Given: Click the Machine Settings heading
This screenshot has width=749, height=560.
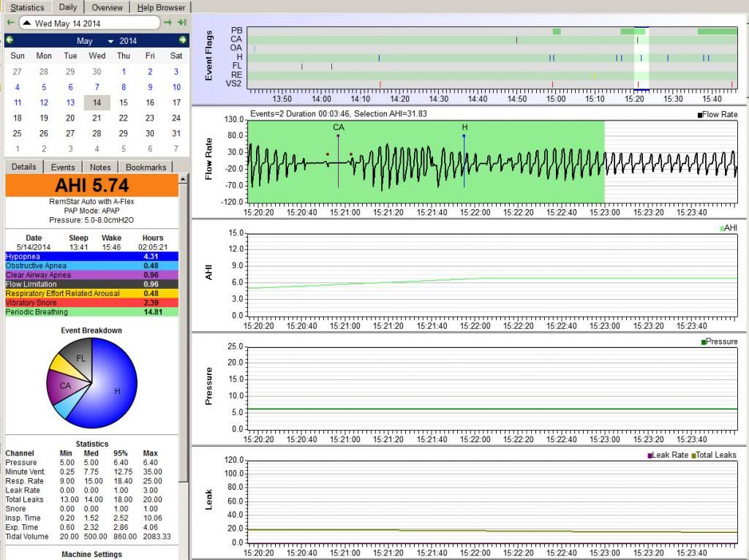Looking at the screenshot, I should tap(91, 554).
